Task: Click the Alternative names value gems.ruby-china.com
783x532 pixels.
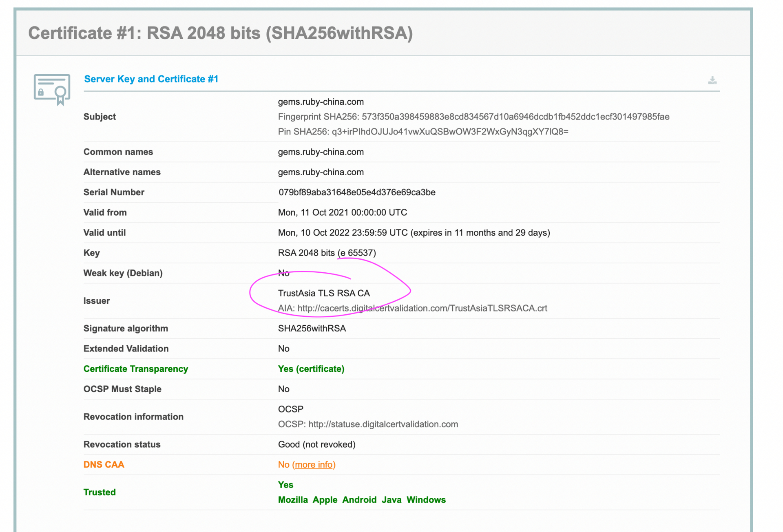Action: click(321, 172)
